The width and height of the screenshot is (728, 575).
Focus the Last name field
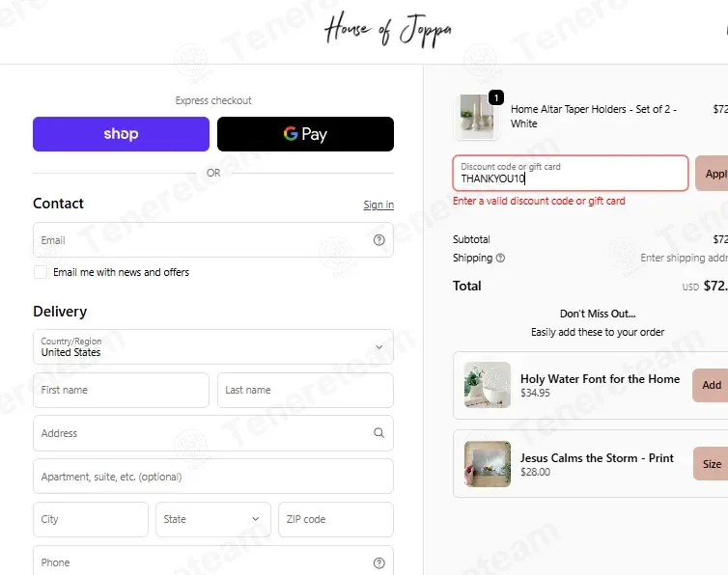click(305, 391)
